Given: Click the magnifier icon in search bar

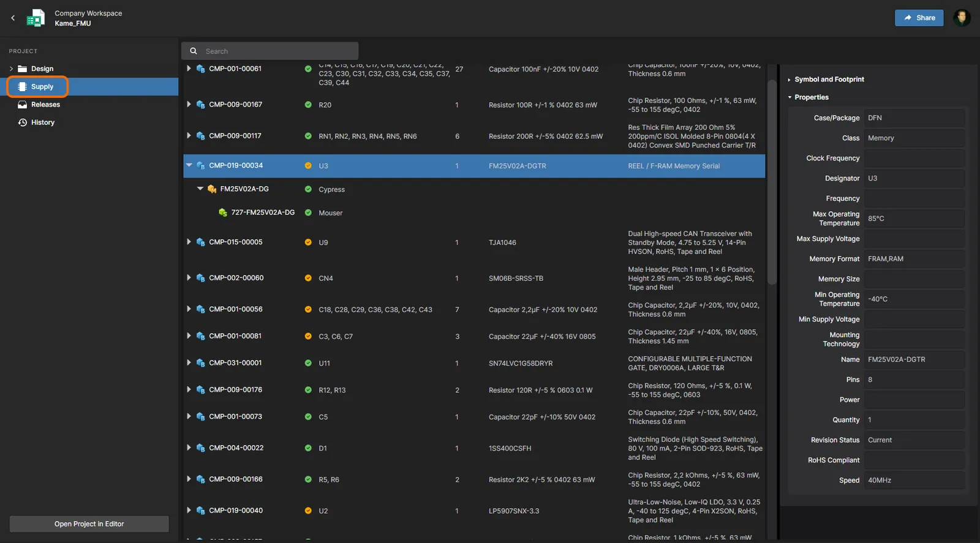Looking at the screenshot, I should tap(194, 51).
